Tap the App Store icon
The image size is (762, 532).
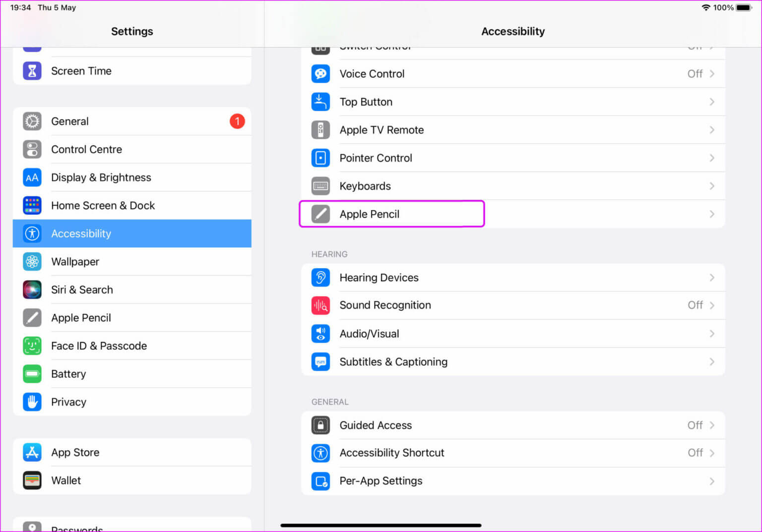[x=32, y=452]
